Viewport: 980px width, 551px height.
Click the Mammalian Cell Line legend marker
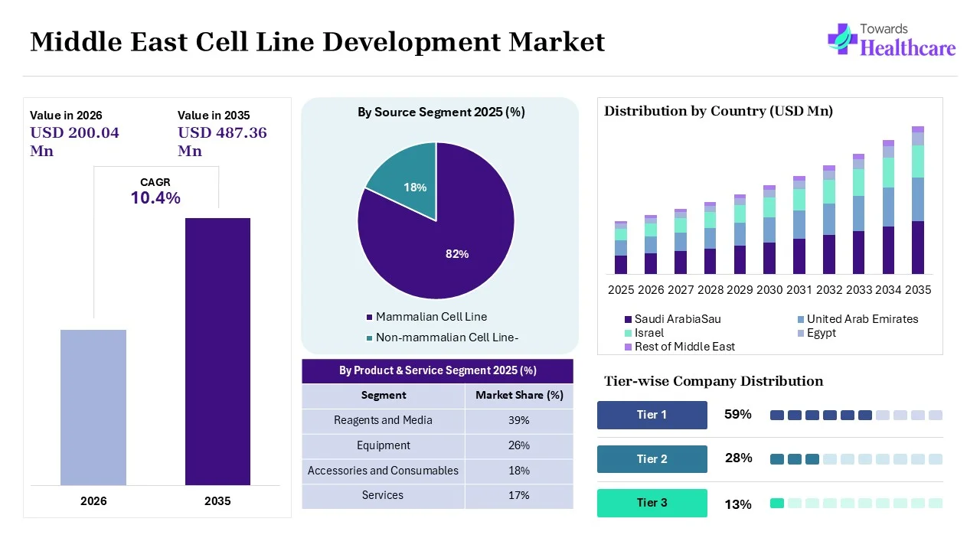point(369,317)
